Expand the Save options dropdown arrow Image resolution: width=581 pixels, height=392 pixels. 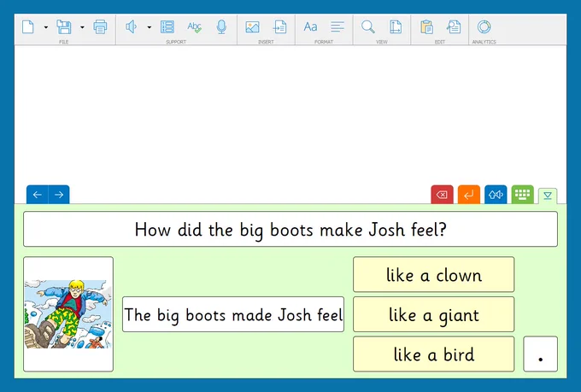point(82,27)
